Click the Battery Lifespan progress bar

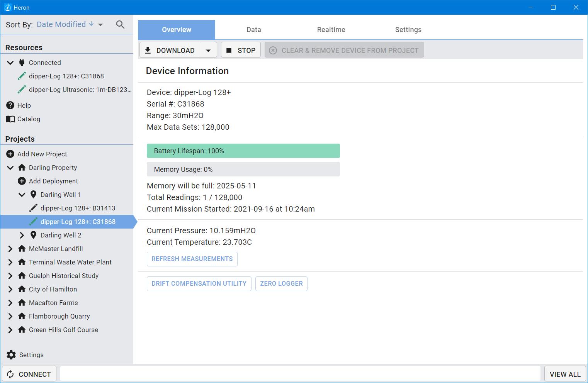[243, 151]
